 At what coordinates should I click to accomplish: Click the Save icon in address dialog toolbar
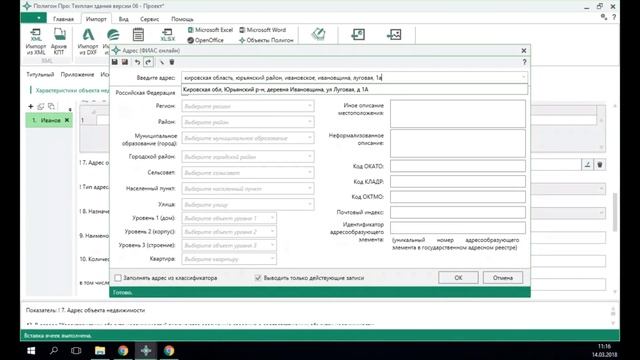pos(115,62)
